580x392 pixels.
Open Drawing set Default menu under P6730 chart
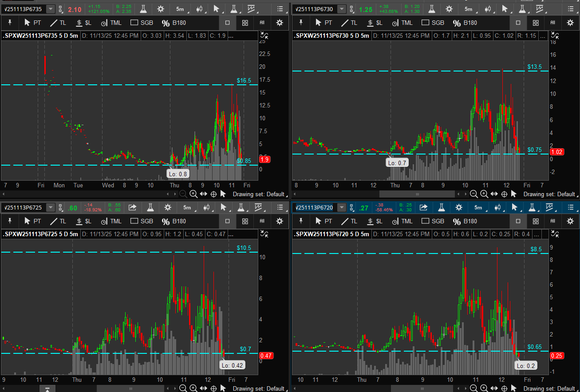click(x=549, y=194)
